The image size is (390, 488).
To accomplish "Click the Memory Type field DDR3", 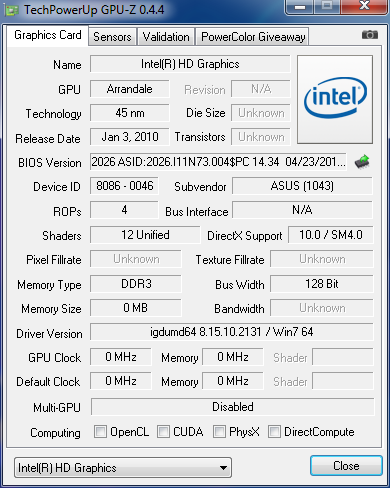I will [136, 284].
